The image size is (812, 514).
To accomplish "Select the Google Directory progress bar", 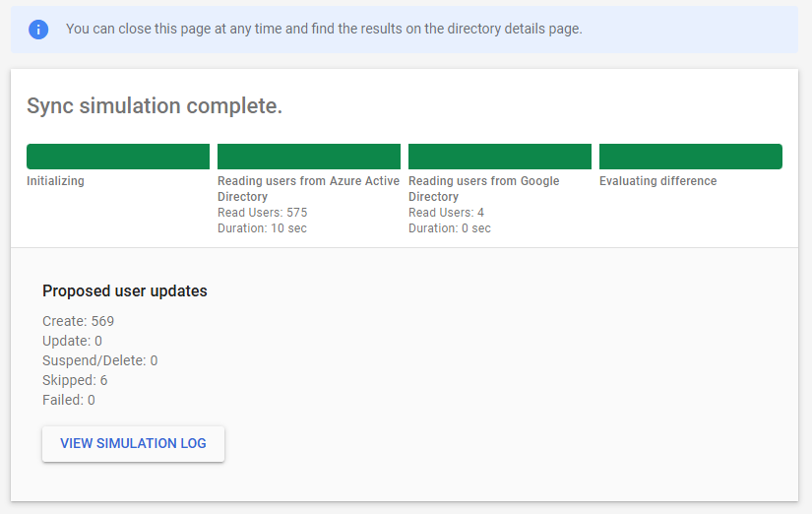I will [x=500, y=157].
